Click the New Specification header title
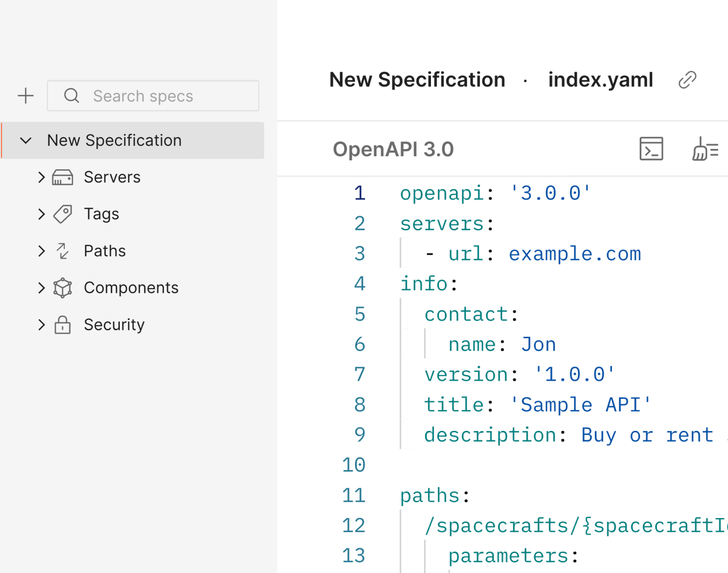This screenshot has height=573, width=728. [x=417, y=80]
